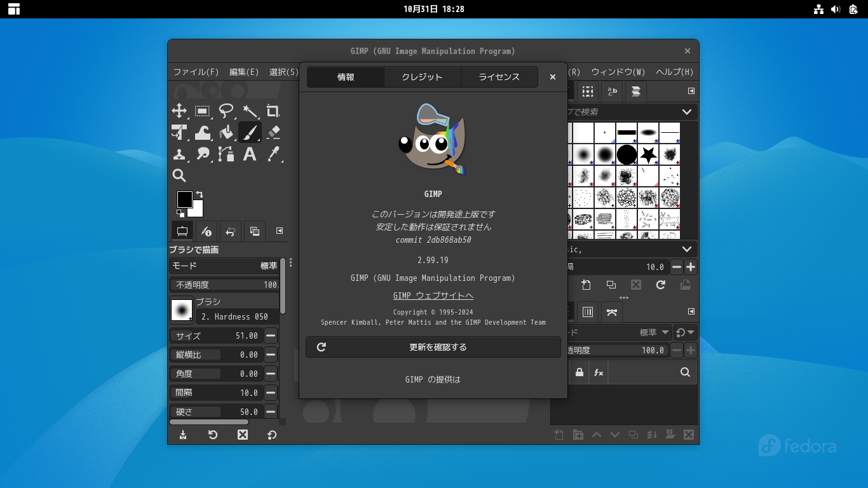868x488 pixels.
Task: Select the Free Select lasso tool
Action: [226, 111]
